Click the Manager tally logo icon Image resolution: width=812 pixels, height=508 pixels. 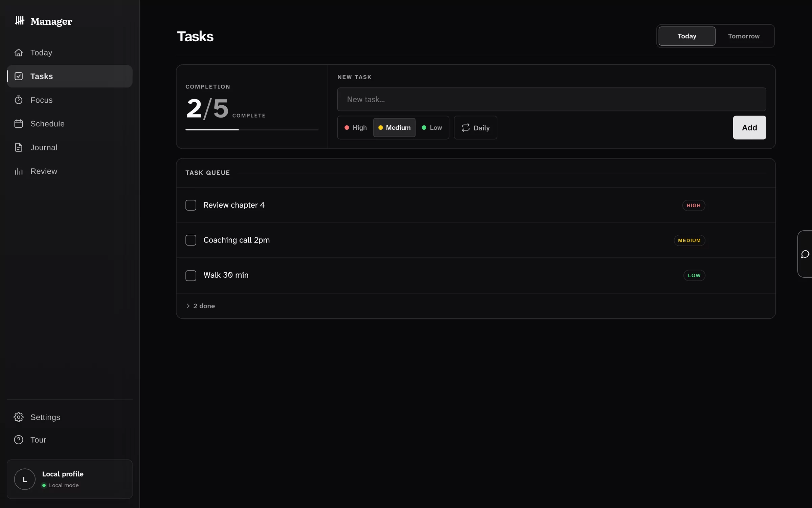(20, 21)
